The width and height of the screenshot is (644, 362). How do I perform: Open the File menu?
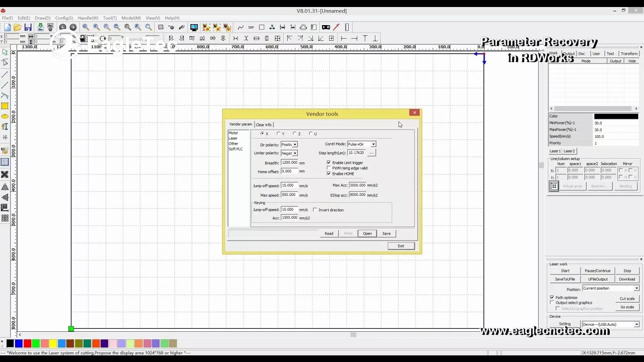8,18
